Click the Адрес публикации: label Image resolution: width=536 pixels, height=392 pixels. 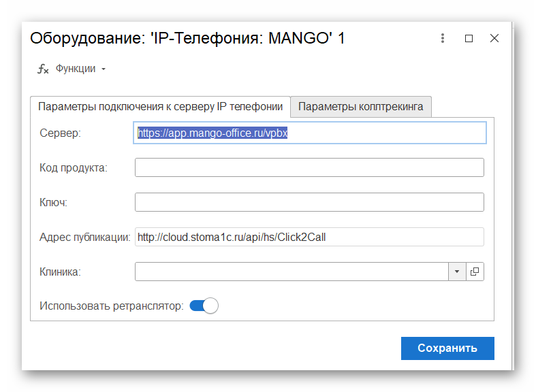pos(85,237)
